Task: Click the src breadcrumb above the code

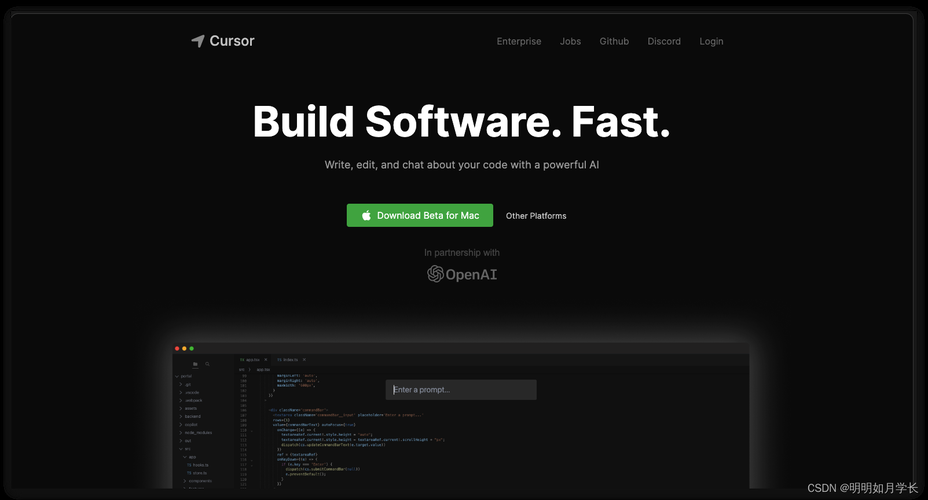Action: click(x=241, y=369)
